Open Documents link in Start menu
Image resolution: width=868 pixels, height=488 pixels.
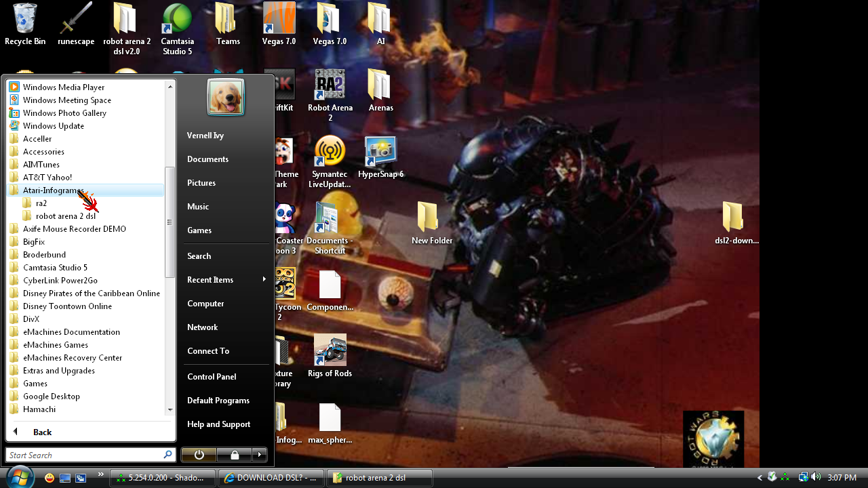coord(226,159)
